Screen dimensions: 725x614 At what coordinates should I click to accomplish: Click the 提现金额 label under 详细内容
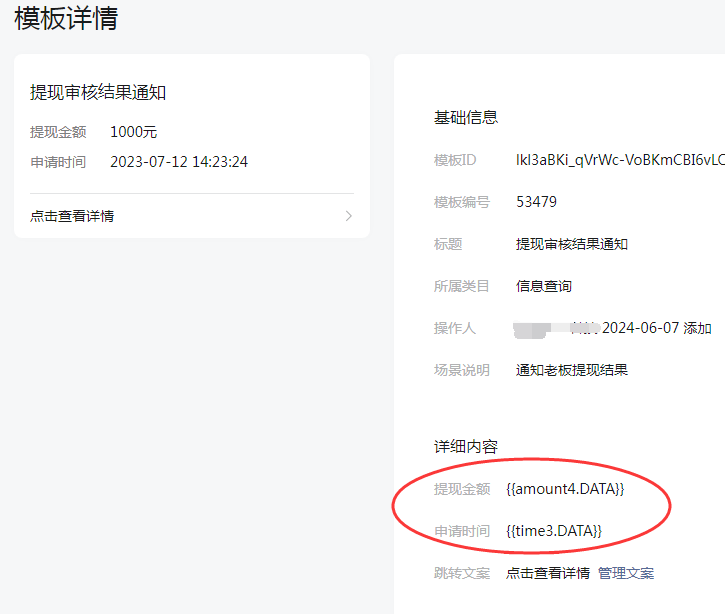pyautogui.click(x=461, y=489)
